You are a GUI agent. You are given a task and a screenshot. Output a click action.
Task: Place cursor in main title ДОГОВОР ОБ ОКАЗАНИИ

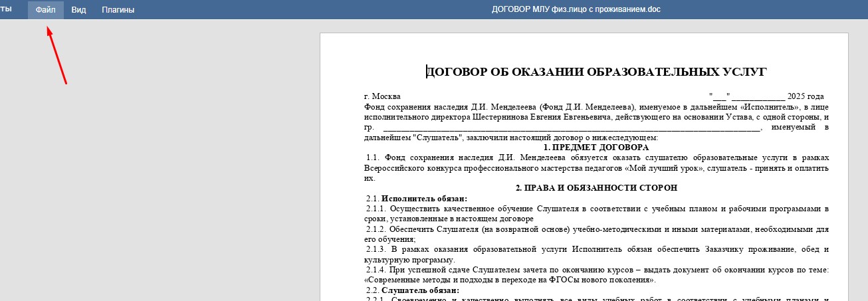[596, 72]
